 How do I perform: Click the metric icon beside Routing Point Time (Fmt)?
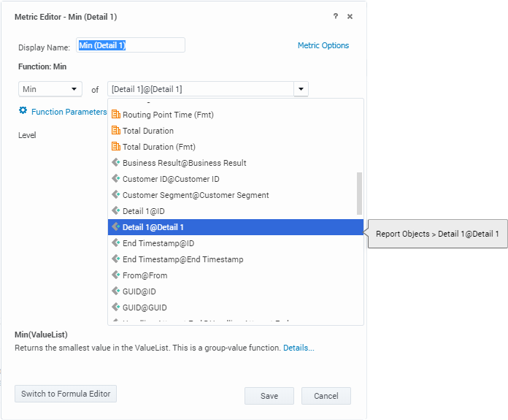coord(115,115)
